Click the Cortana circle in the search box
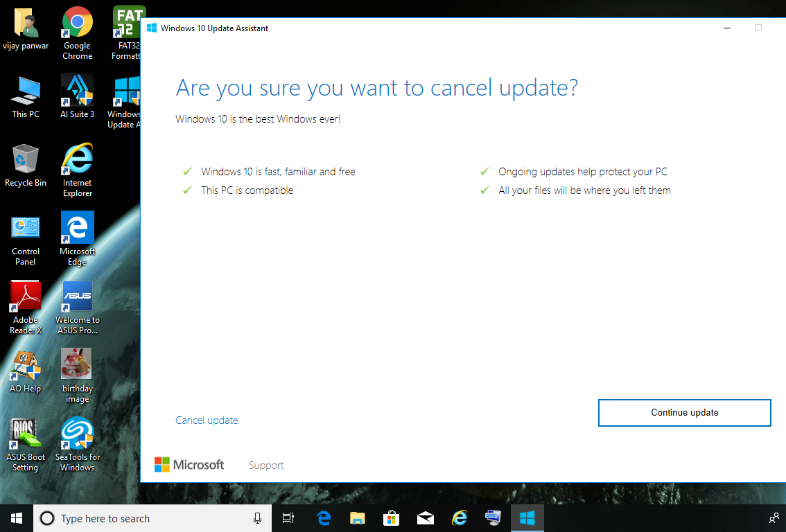Screen dimensions: 786x532 (x=47, y=518)
